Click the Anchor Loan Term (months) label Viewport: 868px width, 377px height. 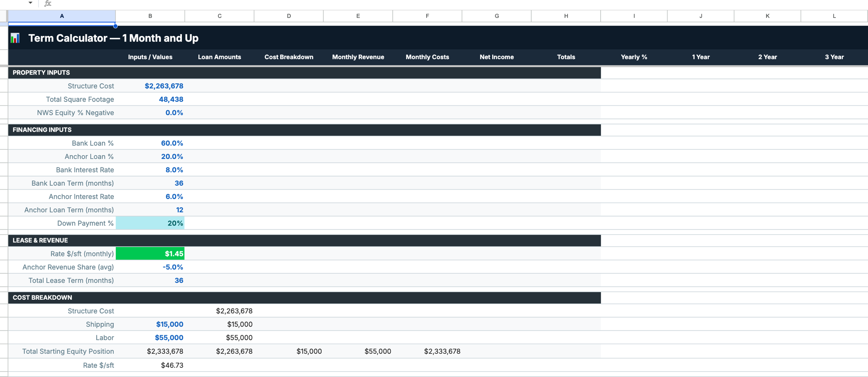[69, 210]
